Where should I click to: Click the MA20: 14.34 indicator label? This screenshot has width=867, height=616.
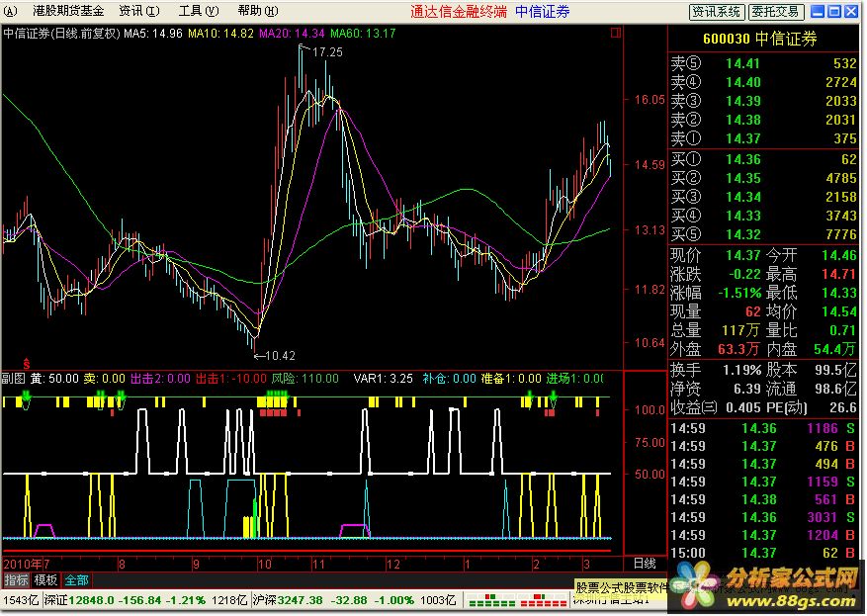click(292, 34)
